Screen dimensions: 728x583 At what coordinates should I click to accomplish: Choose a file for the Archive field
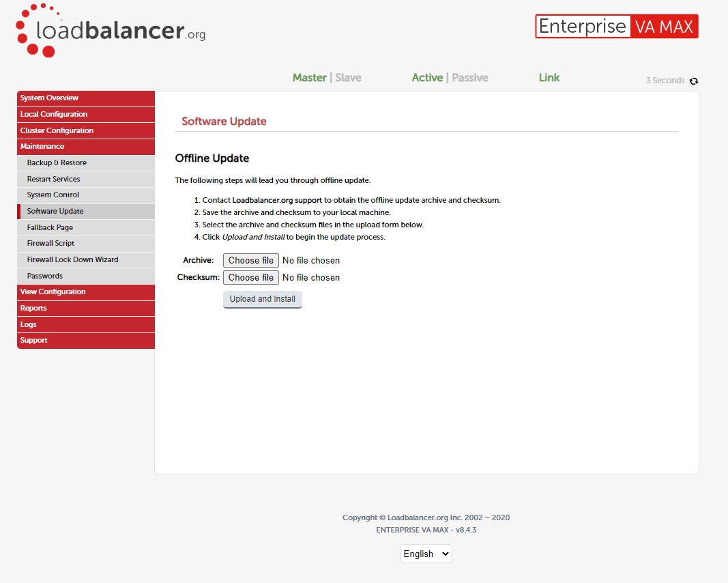tap(250, 260)
